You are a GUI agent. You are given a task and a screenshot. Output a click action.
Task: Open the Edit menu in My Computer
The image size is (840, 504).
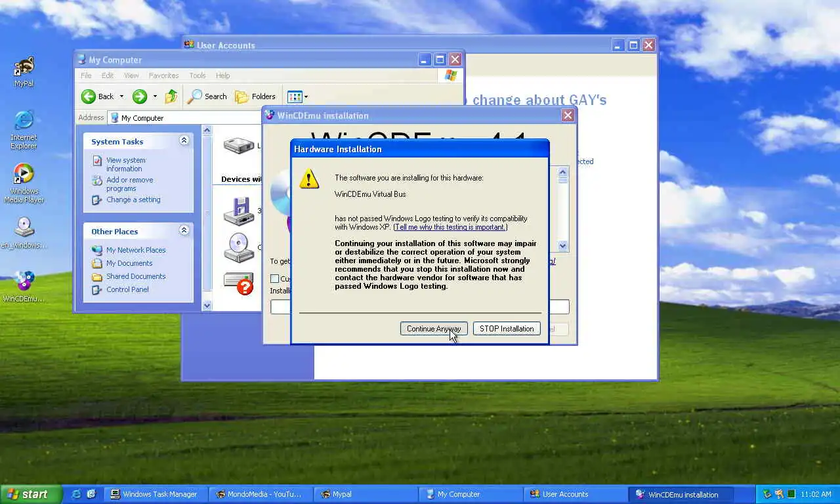[108, 75]
